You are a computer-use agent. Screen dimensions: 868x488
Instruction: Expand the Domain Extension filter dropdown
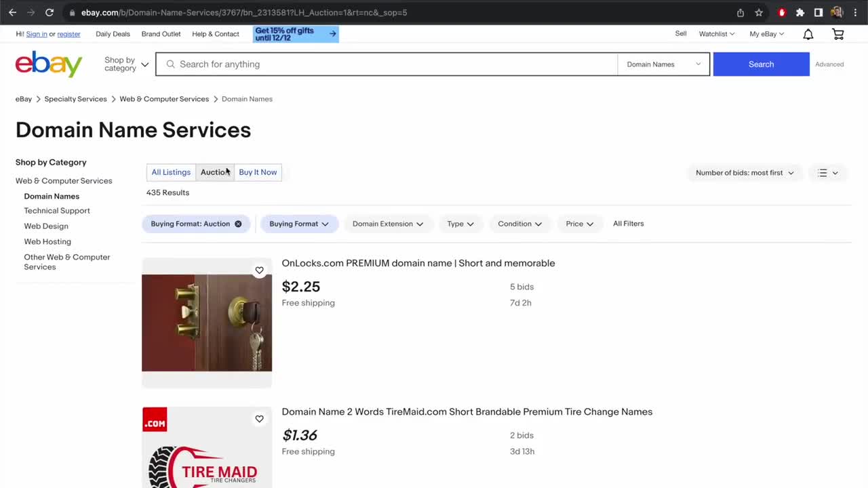tap(388, 224)
